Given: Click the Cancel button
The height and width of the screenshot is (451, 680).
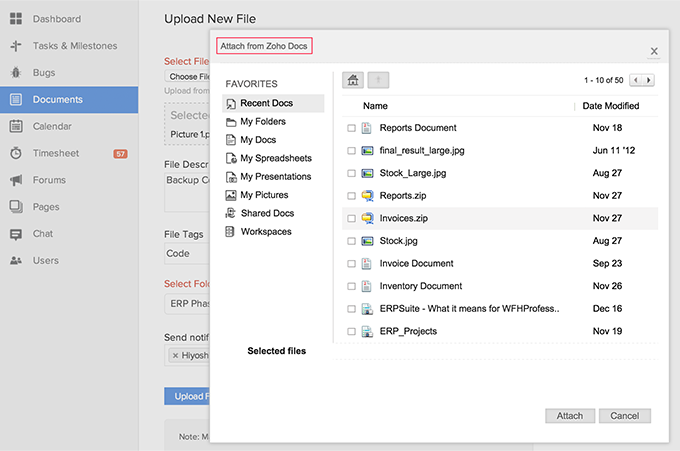Looking at the screenshot, I should pos(624,416).
